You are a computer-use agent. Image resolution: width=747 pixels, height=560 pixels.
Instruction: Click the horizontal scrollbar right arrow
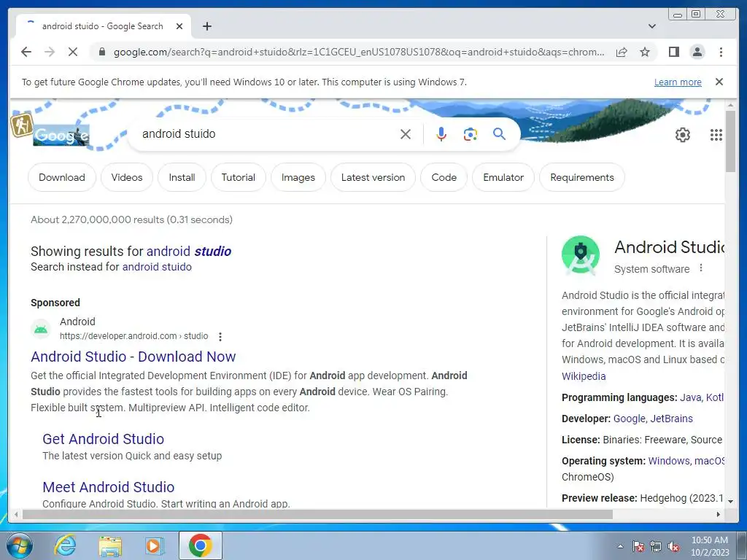tap(719, 514)
